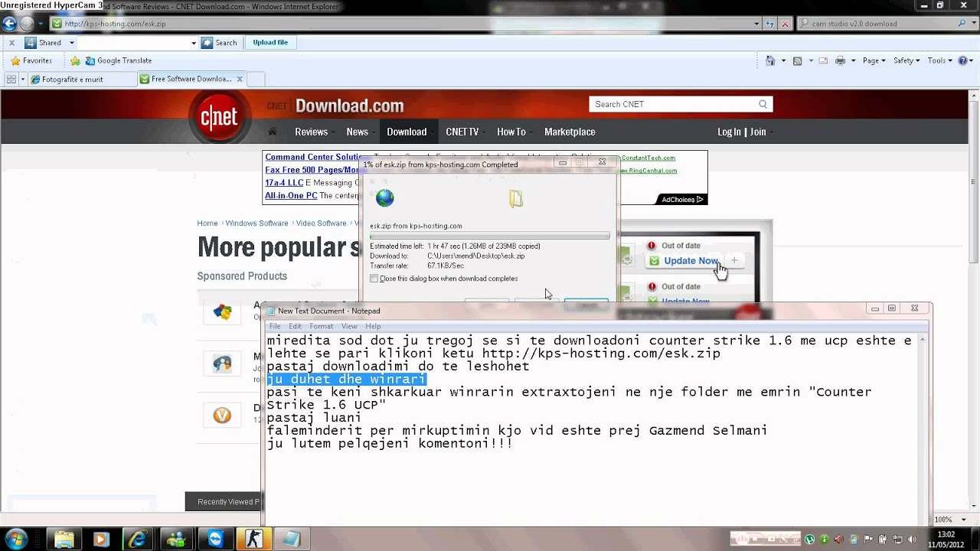The image size is (980, 551).
Task: Open Notepad File menu
Action: 274,326
